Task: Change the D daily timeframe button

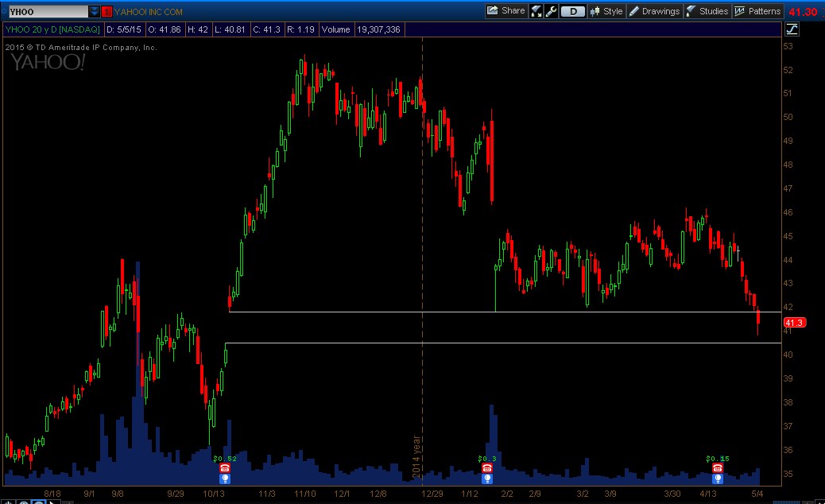Action: coord(573,11)
